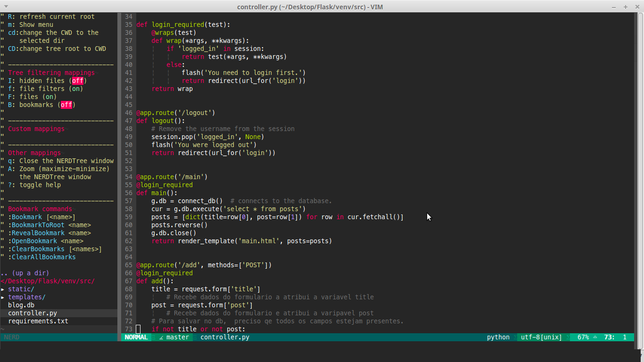Viewport: 644px width, 362px height.
Task: Click @app.route('/main') on line 54
Action: click(172, 177)
